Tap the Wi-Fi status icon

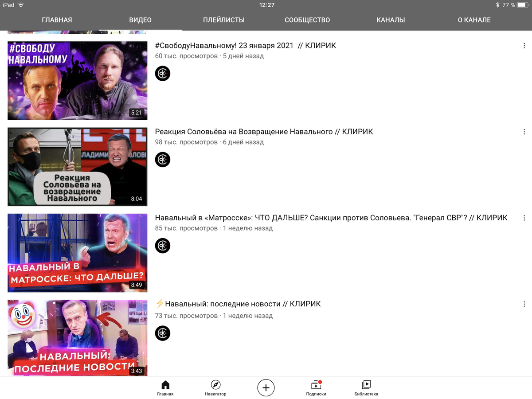click(x=21, y=5)
